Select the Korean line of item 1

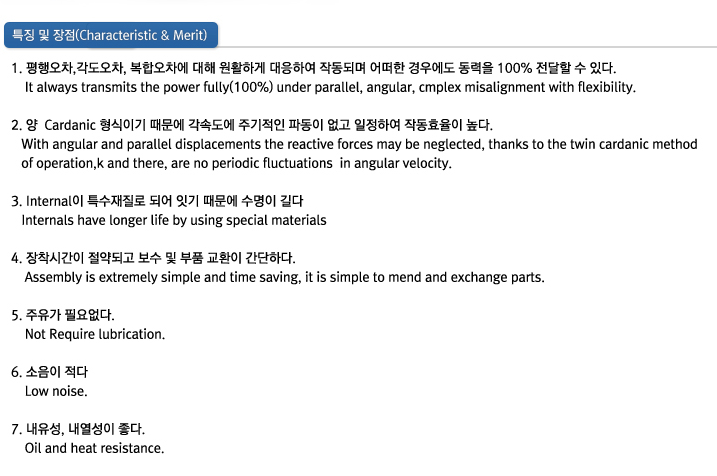coord(314,68)
